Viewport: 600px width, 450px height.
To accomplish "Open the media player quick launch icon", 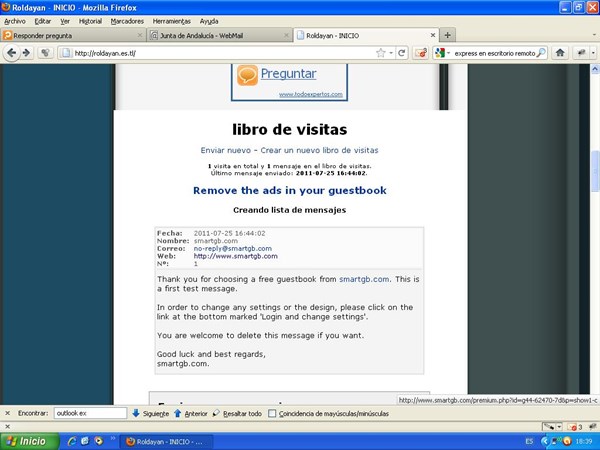I will click(99, 441).
